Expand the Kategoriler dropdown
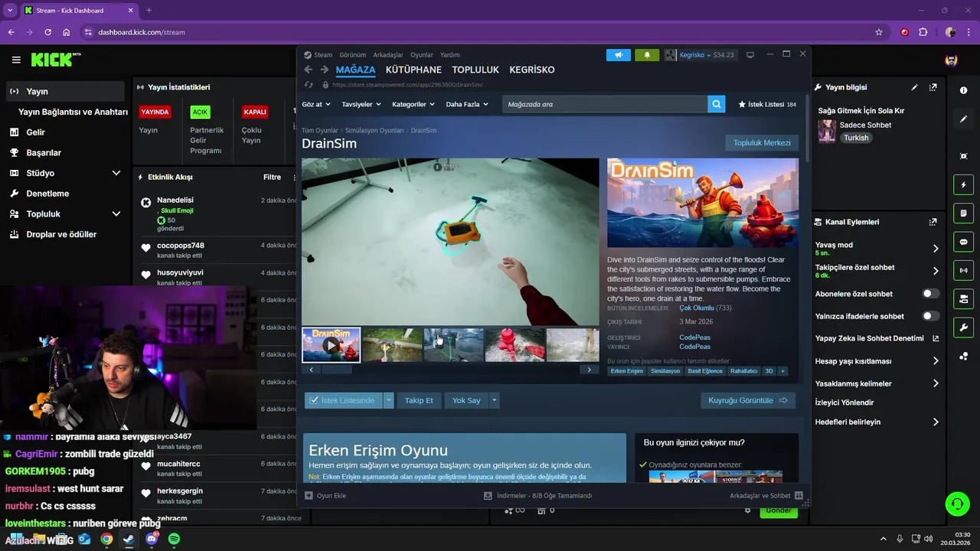The image size is (980, 551). click(413, 104)
